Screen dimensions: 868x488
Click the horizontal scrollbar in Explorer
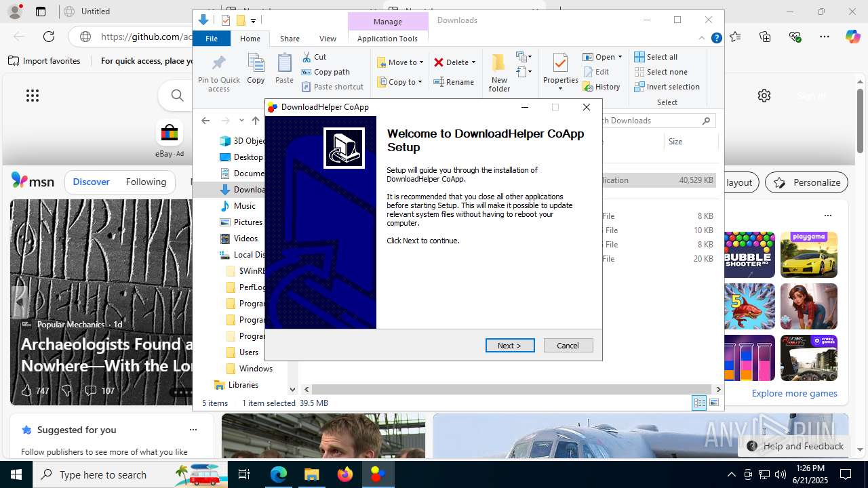tap(511, 389)
